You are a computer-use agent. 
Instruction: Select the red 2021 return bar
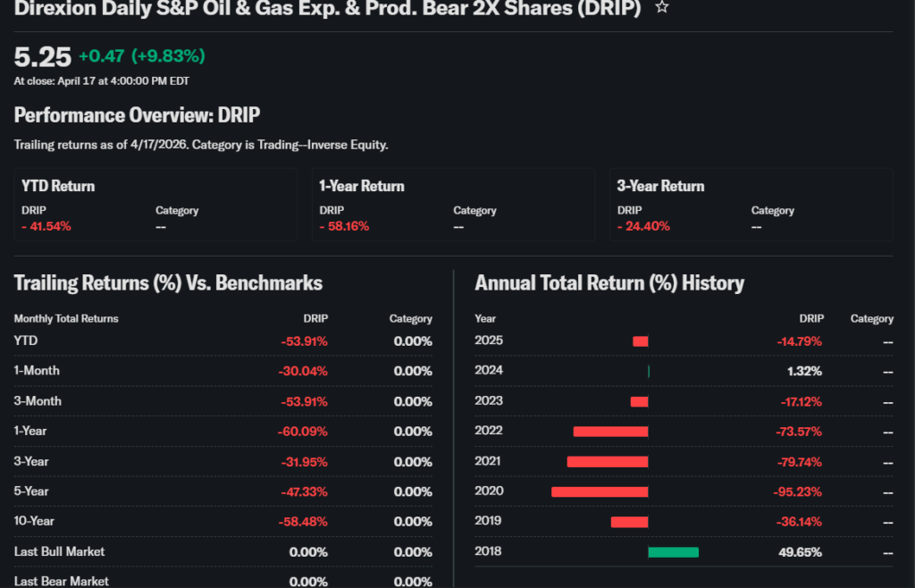tap(608, 461)
